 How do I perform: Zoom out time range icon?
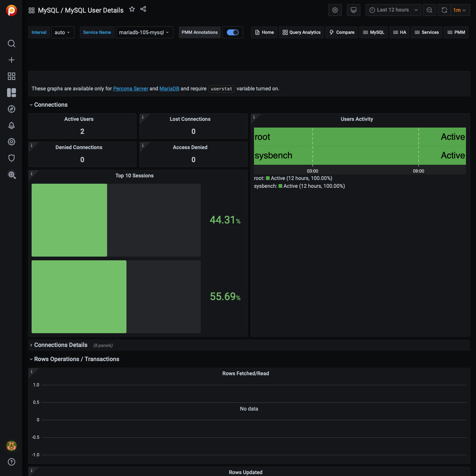(430, 10)
